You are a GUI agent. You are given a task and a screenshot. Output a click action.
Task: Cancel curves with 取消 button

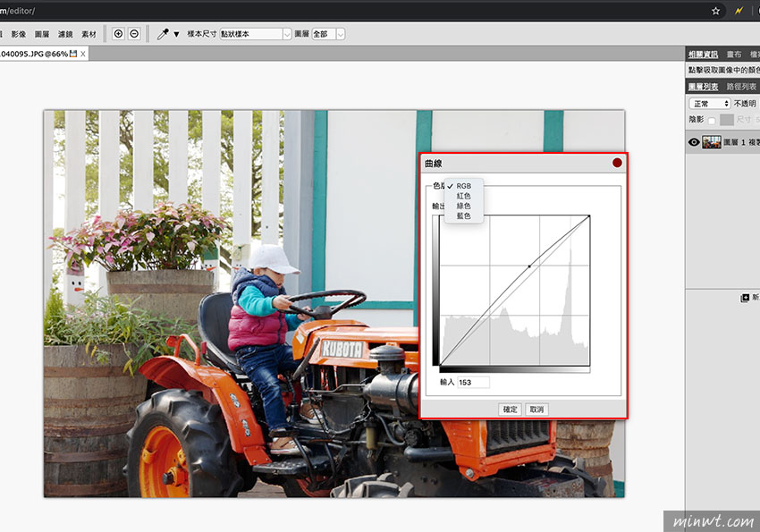536,410
